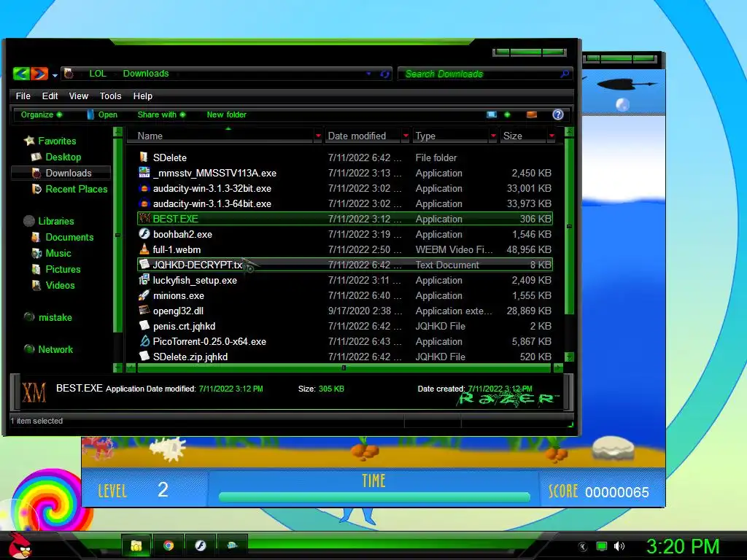Click the refresh icon in address bar
The height and width of the screenshot is (560, 747).
pyautogui.click(x=384, y=74)
